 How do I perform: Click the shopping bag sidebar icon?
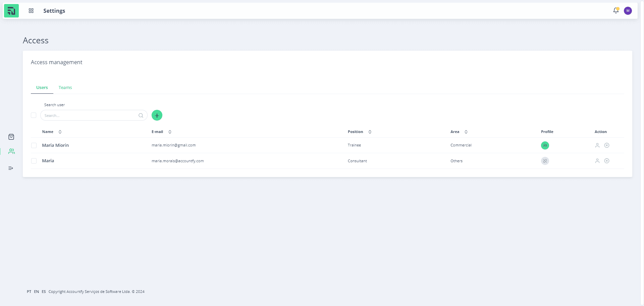(11, 137)
